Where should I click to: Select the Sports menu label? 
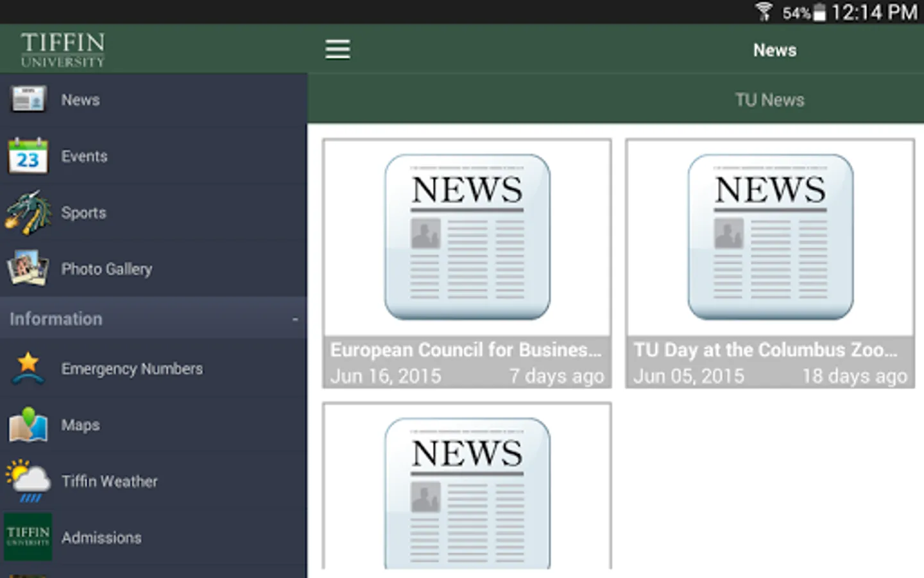83,213
